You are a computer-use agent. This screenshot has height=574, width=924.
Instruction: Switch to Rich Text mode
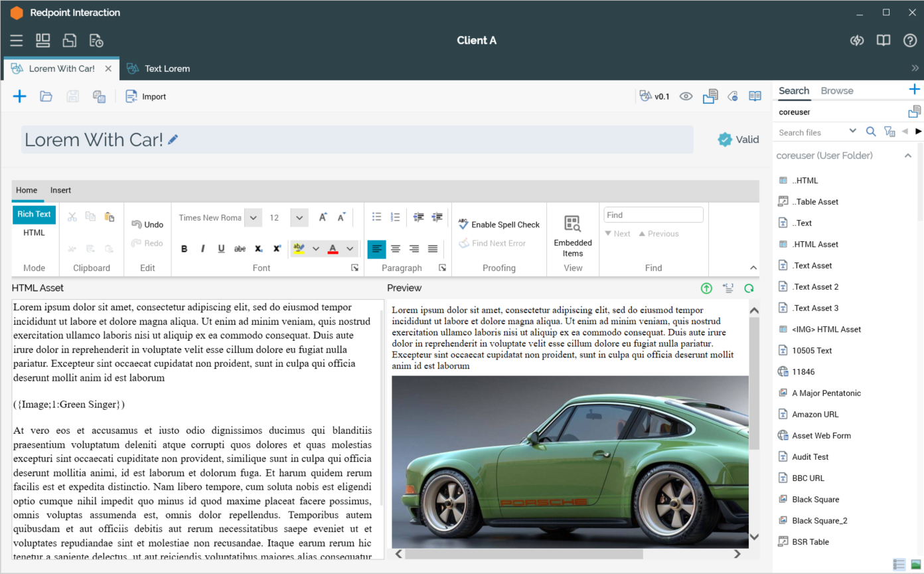(34, 214)
